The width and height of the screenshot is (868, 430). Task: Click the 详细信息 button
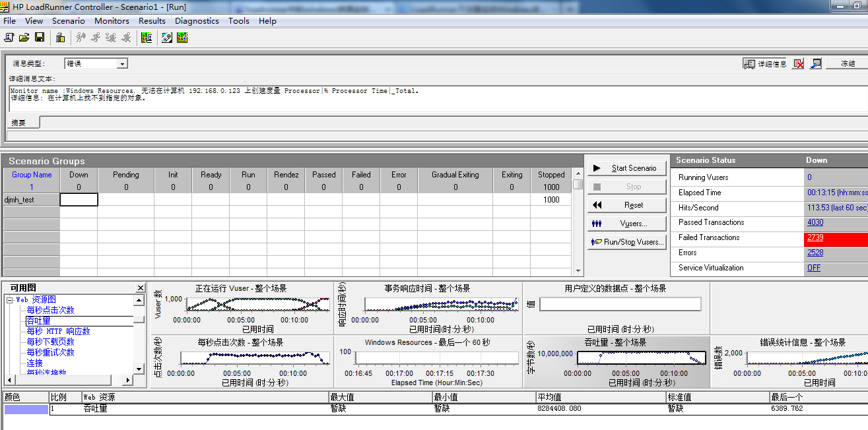765,64
